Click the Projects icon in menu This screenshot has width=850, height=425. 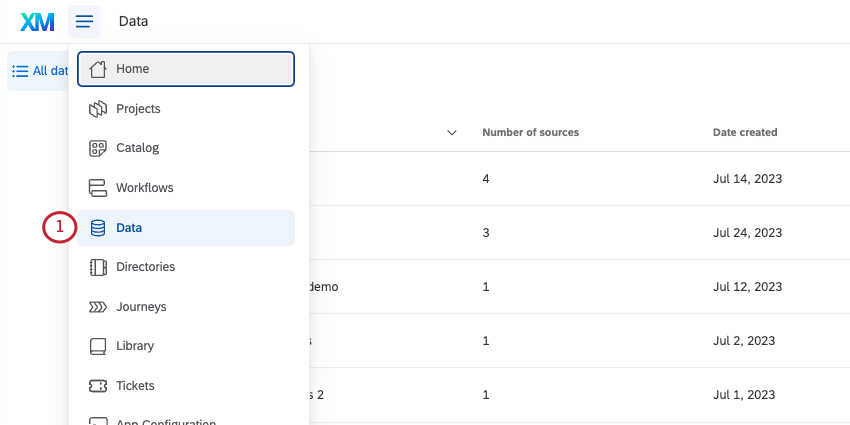click(x=97, y=109)
